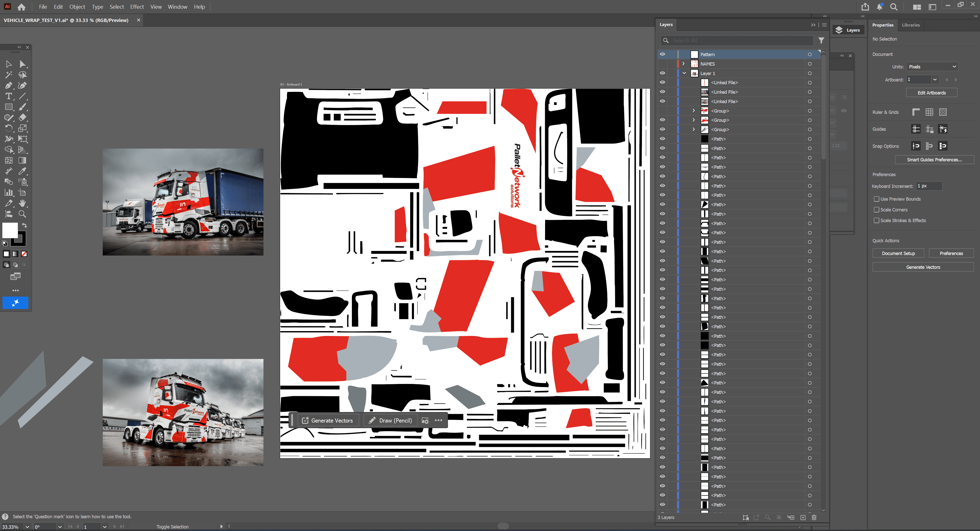This screenshot has height=531, width=980.
Task: Enable Use Preview Bounds checkbox
Action: point(877,199)
